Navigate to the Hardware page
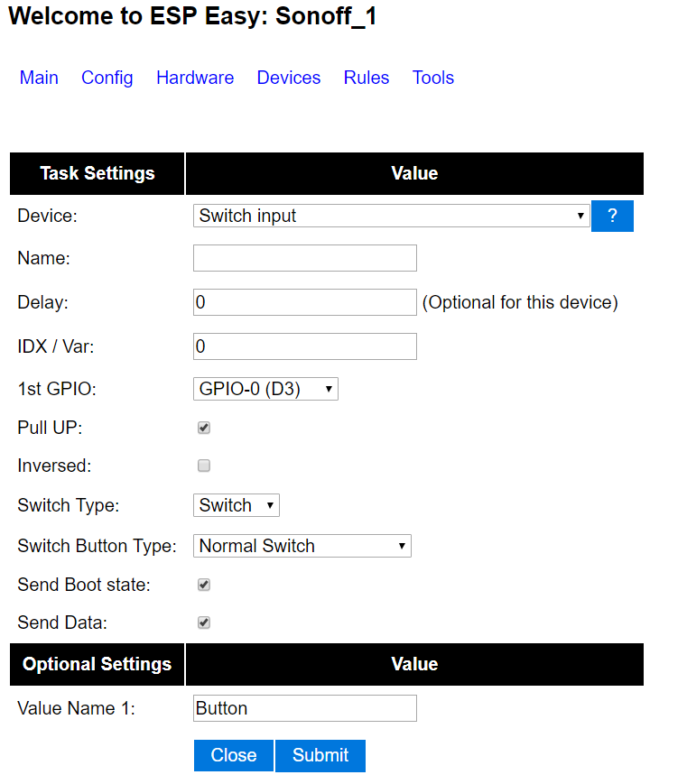The width and height of the screenshot is (687, 784). pos(195,78)
